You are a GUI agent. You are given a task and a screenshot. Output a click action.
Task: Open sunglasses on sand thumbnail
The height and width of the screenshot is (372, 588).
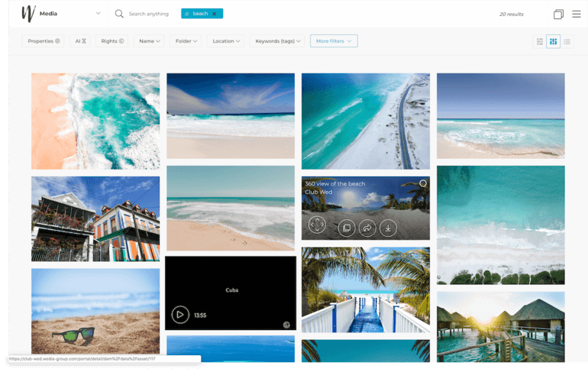tap(95, 311)
